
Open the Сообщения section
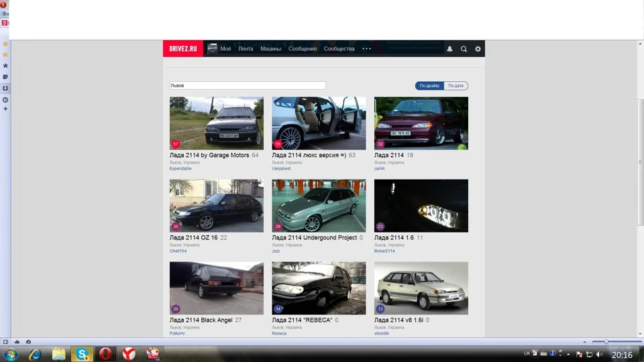303,48
